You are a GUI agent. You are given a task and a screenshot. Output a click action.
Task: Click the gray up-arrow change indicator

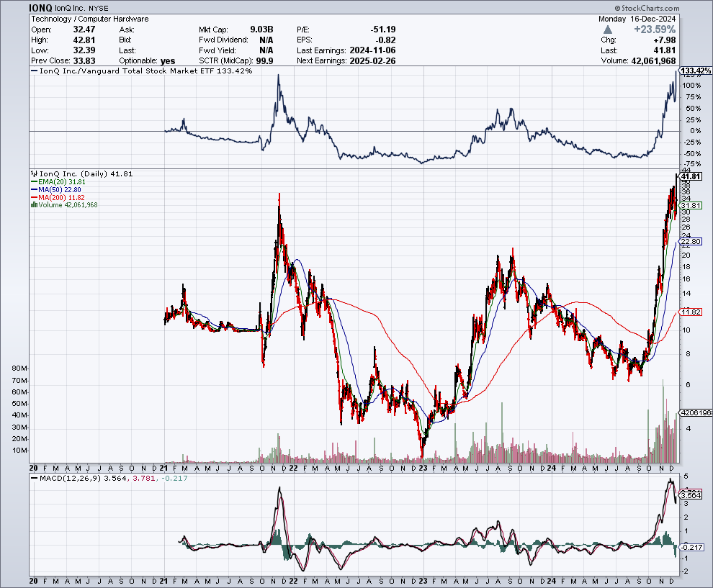(x=608, y=30)
